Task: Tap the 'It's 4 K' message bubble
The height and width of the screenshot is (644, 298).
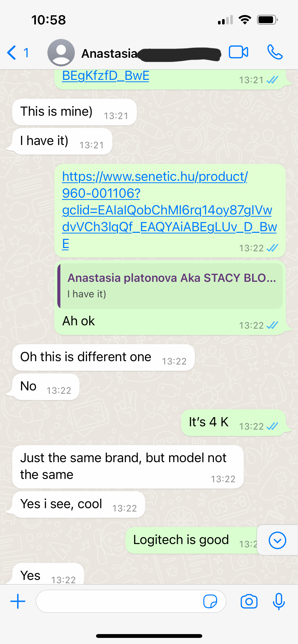Action: (x=233, y=422)
